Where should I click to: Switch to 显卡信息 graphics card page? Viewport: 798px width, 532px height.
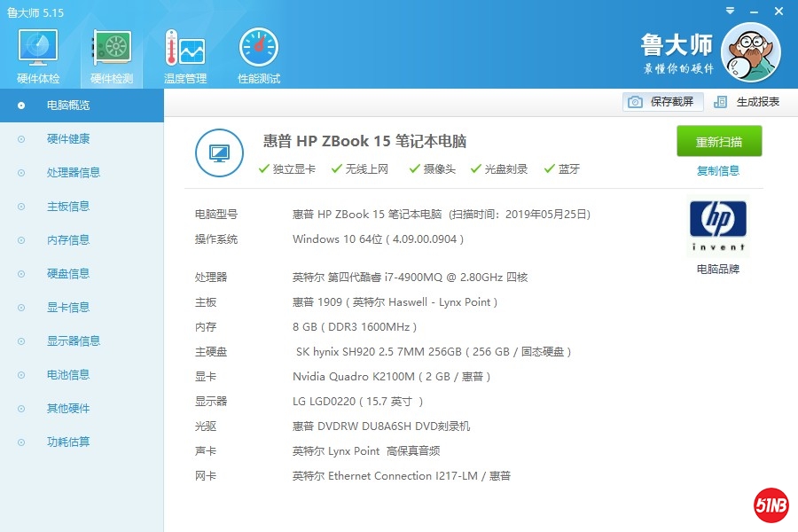[x=68, y=308]
